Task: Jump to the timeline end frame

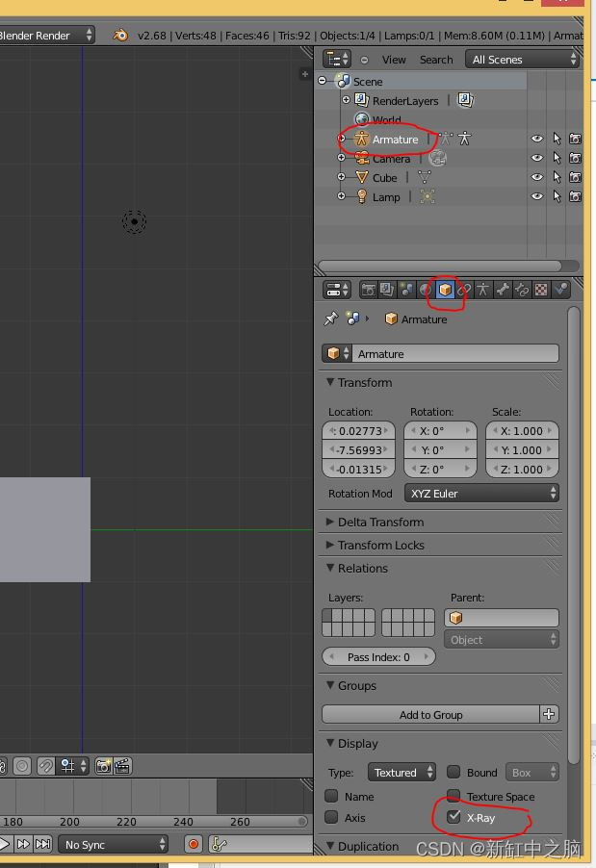Action: point(43,844)
